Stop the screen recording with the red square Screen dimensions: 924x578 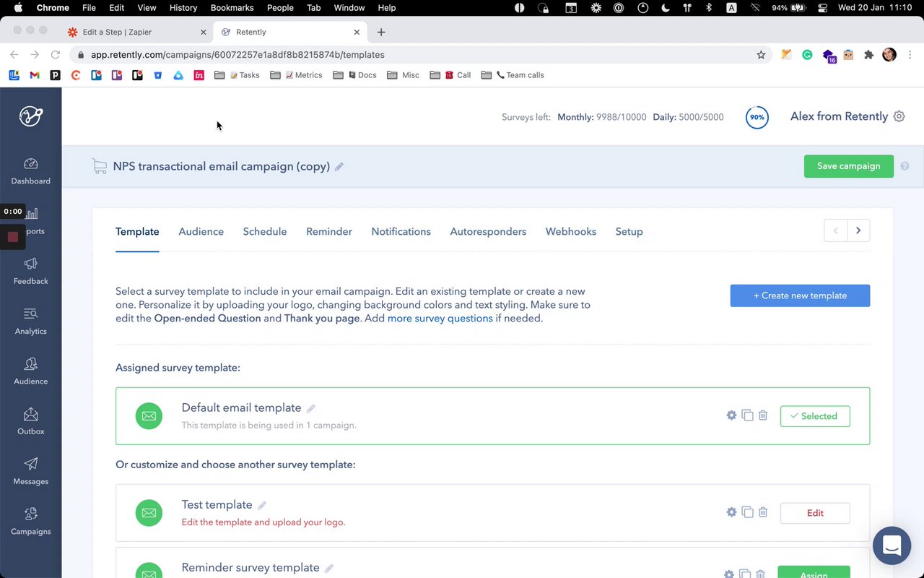pos(12,237)
